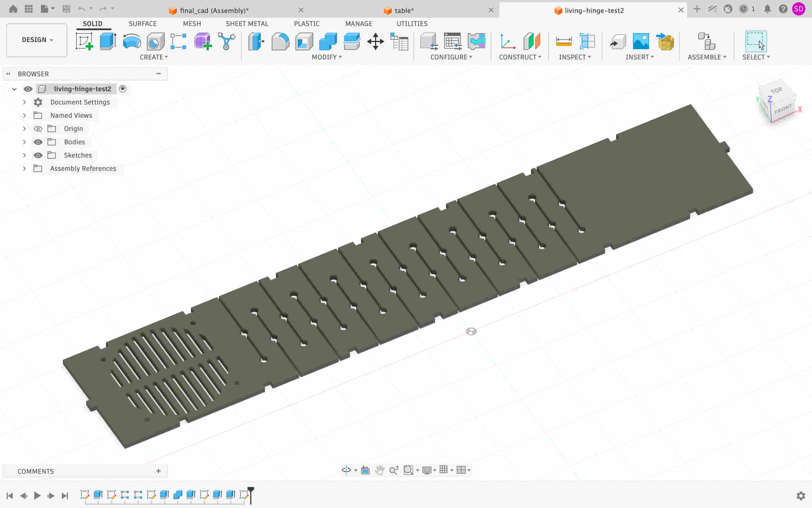Image resolution: width=812 pixels, height=508 pixels.
Task: Click the timeline end marker
Action: pyautogui.click(x=251, y=495)
